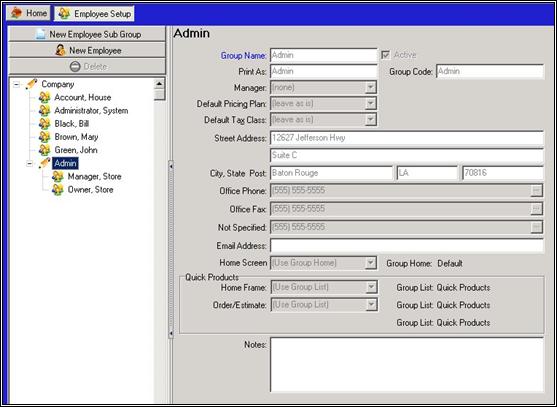Screen dimensions: 557x407
Task: Click the employee tree scrollbar up arrow
Action: click(159, 84)
